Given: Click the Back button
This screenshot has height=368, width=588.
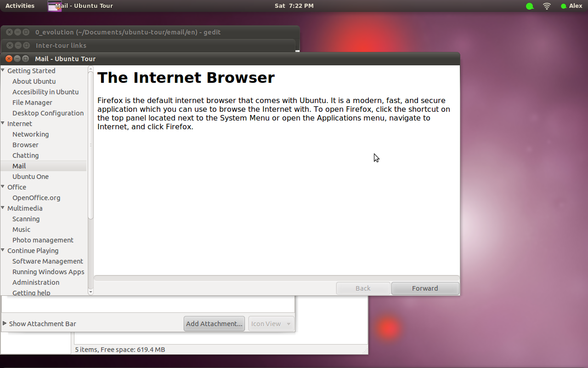Looking at the screenshot, I should pyautogui.click(x=363, y=288).
